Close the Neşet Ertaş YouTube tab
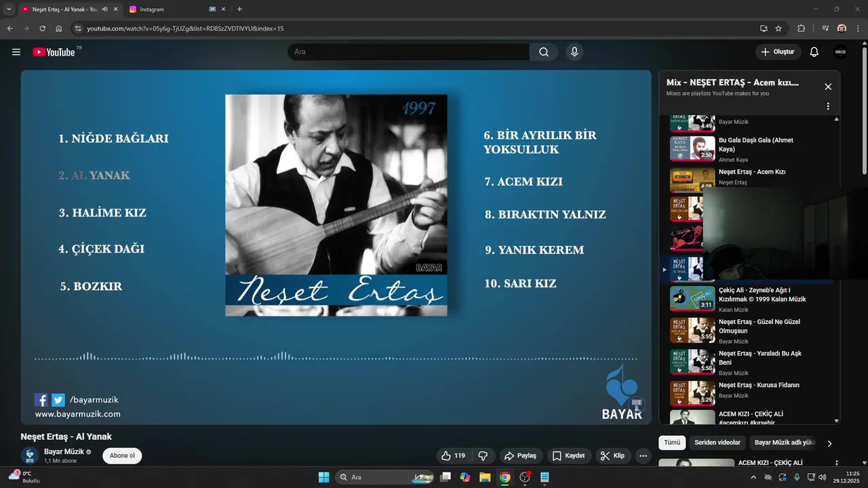This screenshot has width=868, height=488. pos(115,9)
